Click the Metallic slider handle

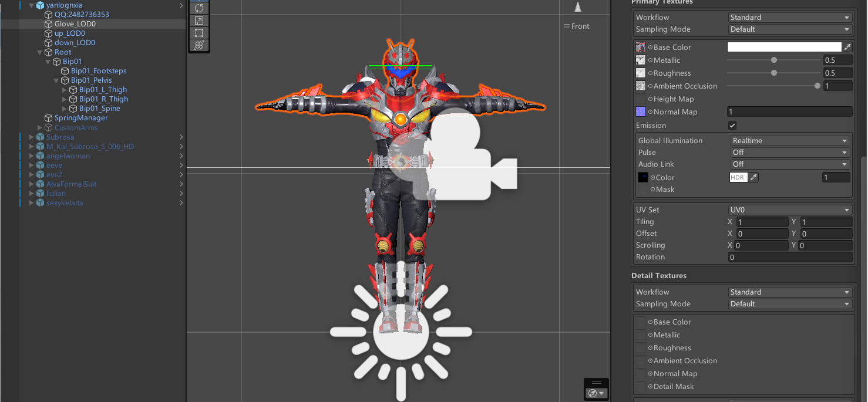(774, 60)
